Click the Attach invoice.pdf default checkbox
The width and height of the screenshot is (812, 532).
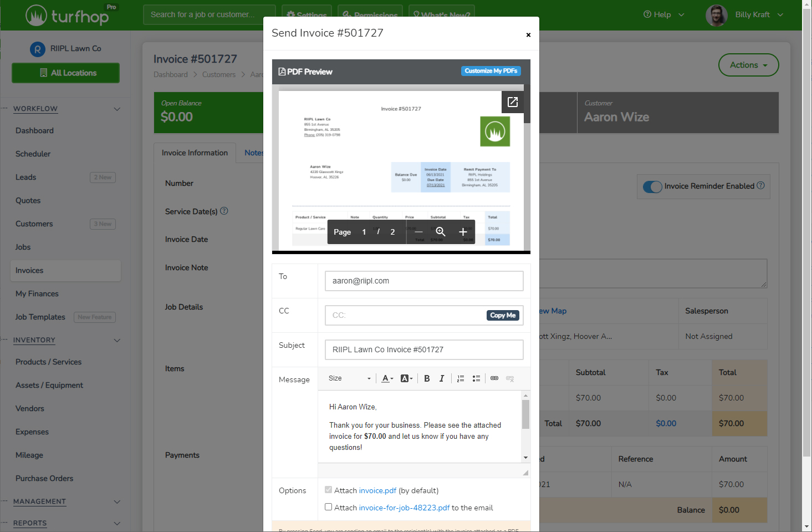click(x=329, y=490)
